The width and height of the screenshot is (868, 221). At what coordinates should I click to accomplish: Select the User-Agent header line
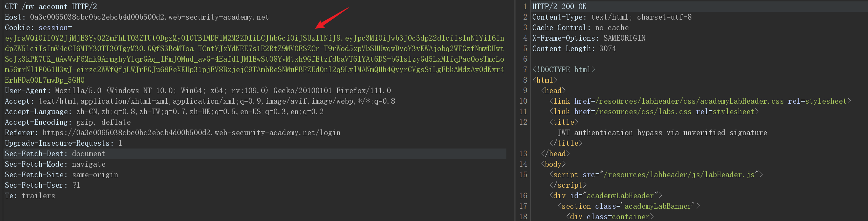tap(198, 90)
